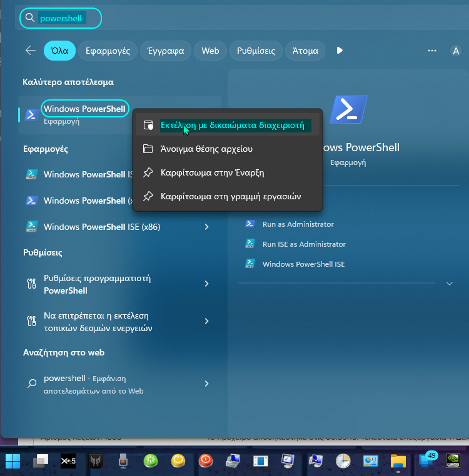469x476 pixels.
Task: Open File Explorer on taskbar
Action: (398, 462)
